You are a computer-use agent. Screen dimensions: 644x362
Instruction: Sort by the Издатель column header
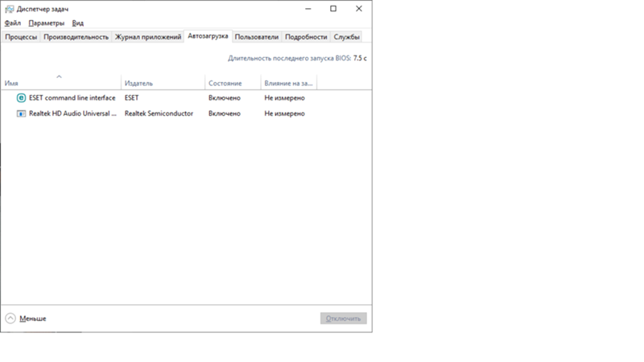pyautogui.click(x=163, y=82)
